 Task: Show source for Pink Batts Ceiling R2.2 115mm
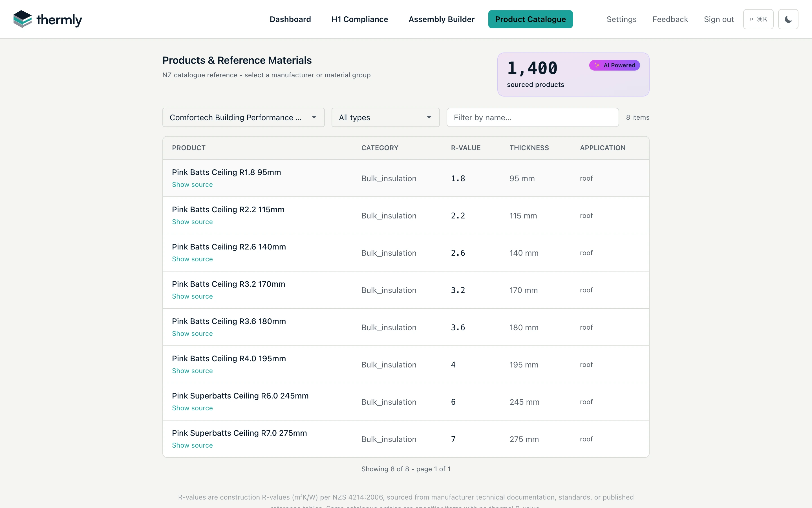(192, 222)
